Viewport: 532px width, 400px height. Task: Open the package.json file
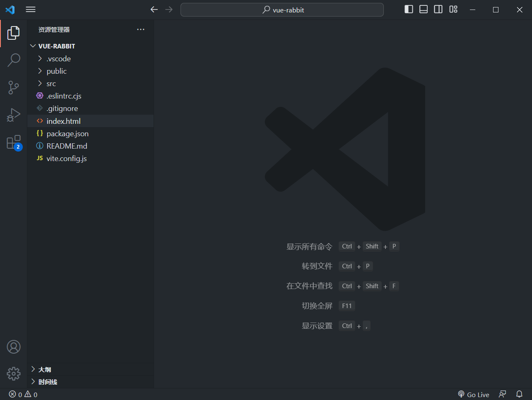click(x=90, y=134)
